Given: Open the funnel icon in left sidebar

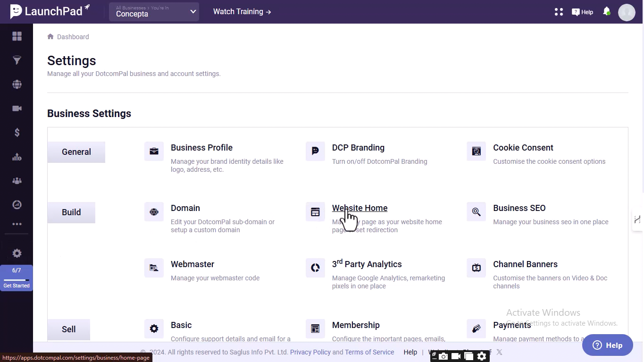Looking at the screenshot, I should (17, 60).
